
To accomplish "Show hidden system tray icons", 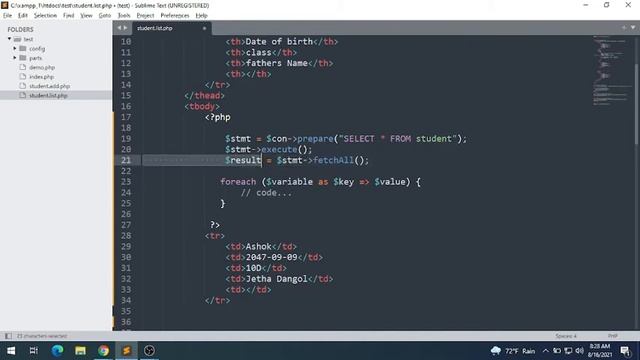I will click(x=546, y=351).
